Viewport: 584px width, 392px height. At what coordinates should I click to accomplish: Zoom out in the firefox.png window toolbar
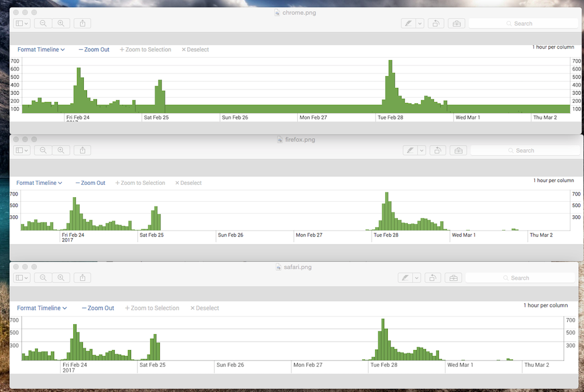tap(43, 150)
